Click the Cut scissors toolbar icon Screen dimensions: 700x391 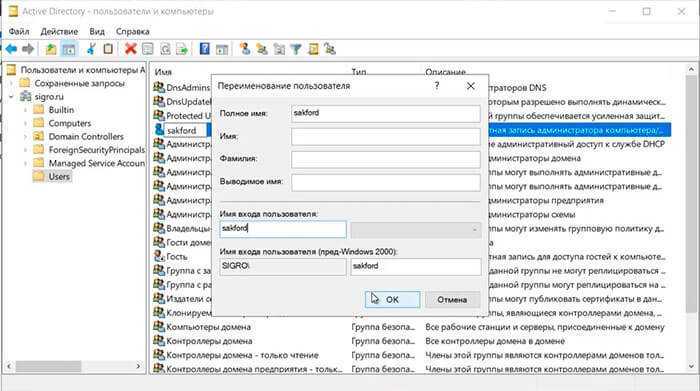[91, 49]
